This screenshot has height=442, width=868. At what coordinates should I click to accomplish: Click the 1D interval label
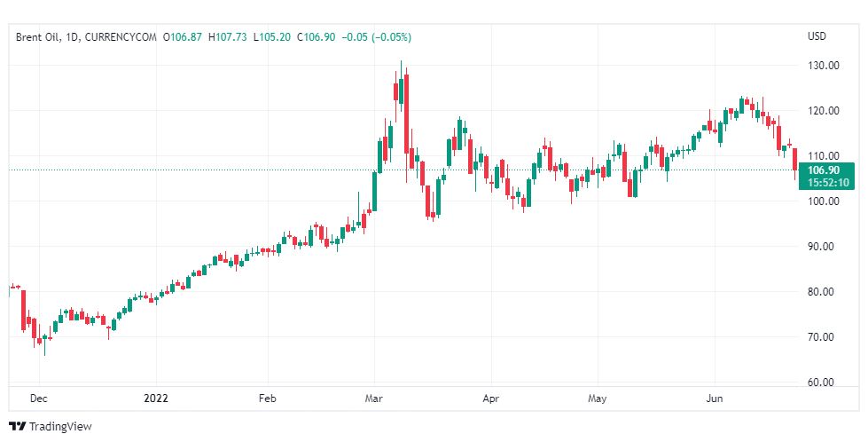pos(72,37)
